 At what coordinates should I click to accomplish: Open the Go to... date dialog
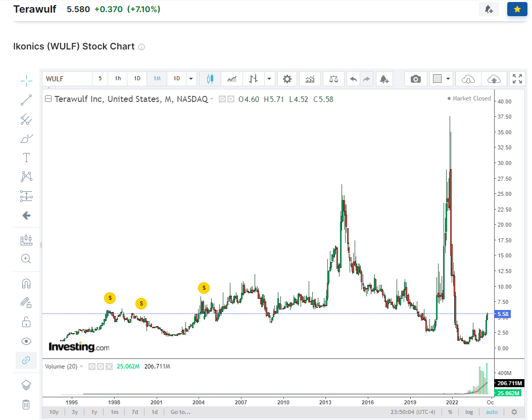180,412
